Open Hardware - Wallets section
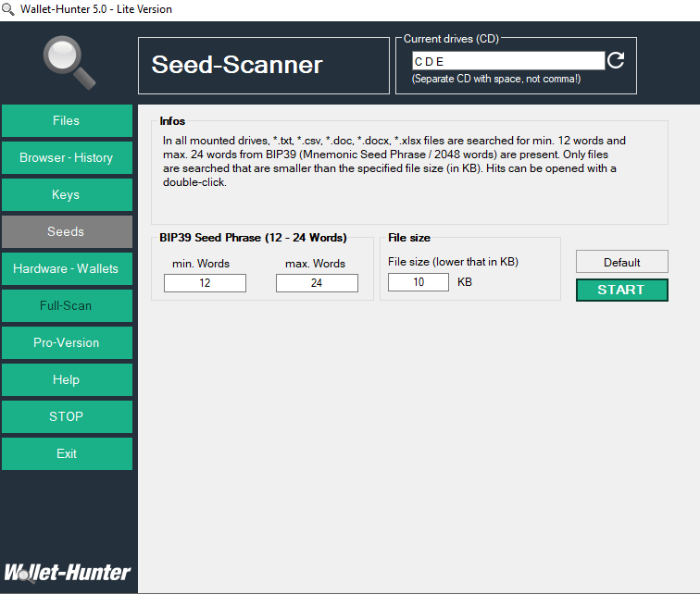This screenshot has height=594, width=700. point(67,268)
